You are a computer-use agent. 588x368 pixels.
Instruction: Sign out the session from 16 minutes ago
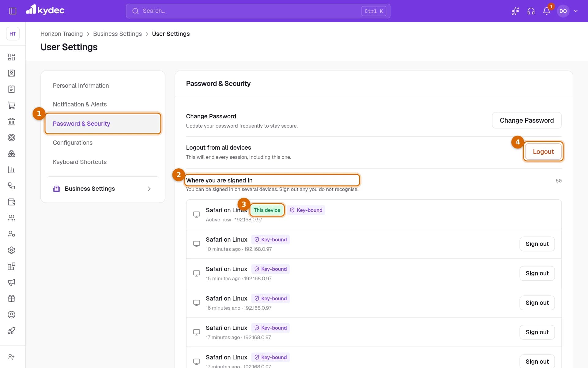537,303
